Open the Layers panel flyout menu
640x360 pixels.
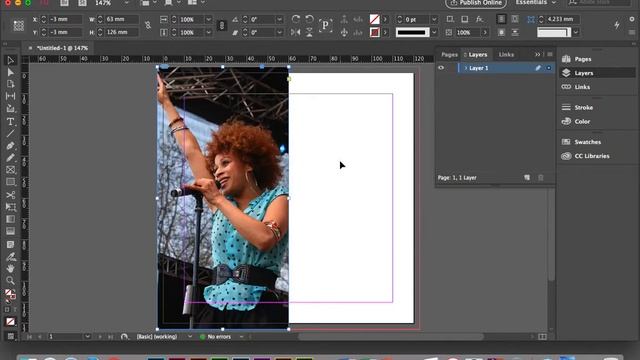pos(550,55)
